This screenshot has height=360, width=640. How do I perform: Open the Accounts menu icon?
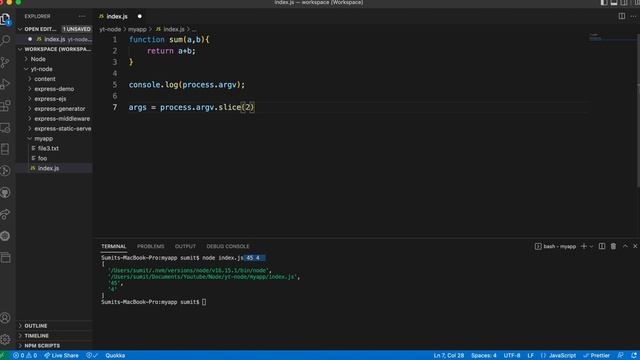pyautogui.click(x=5, y=318)
